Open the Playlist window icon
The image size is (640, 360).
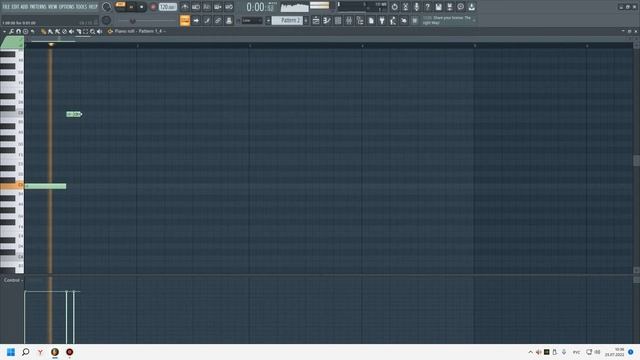click(316, 20)
